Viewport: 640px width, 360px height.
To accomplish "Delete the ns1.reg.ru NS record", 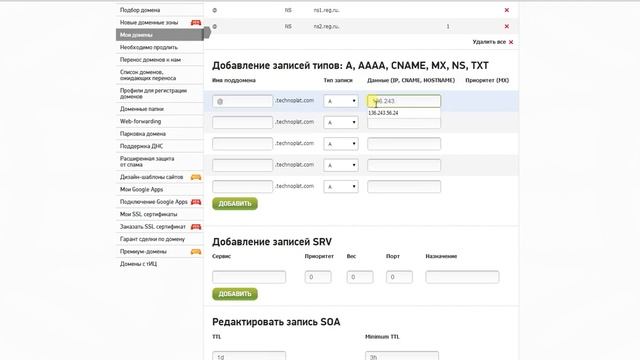I will pos(507,10).
